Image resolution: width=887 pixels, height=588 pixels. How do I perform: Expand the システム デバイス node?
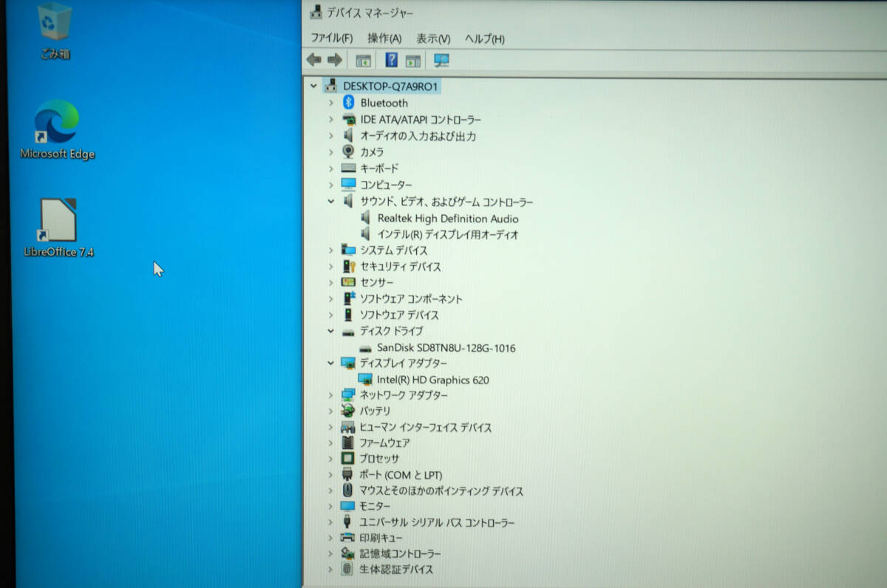pyautogui.click(x=331, y=250)
